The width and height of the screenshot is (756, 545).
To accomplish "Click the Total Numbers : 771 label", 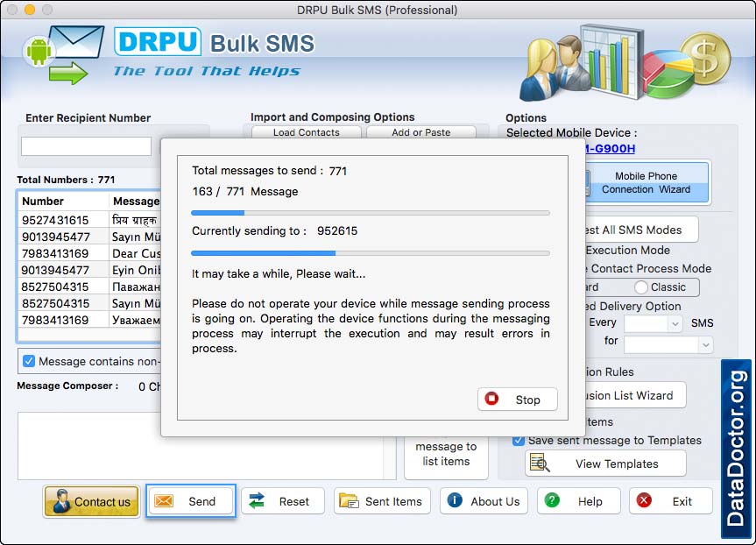I will 66,180.
